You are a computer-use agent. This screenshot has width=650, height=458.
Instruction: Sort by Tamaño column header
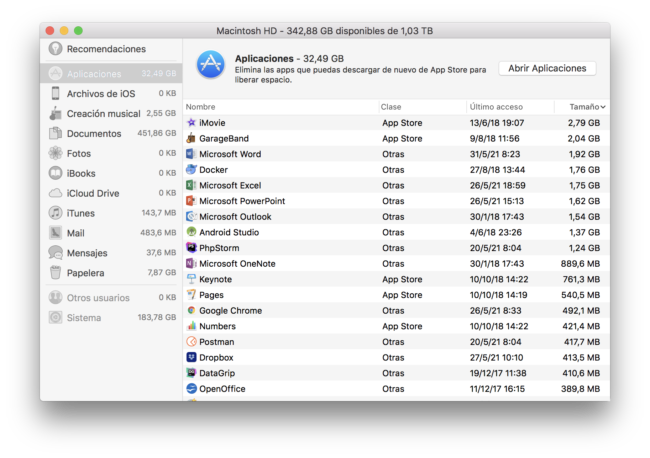[586, 106]
